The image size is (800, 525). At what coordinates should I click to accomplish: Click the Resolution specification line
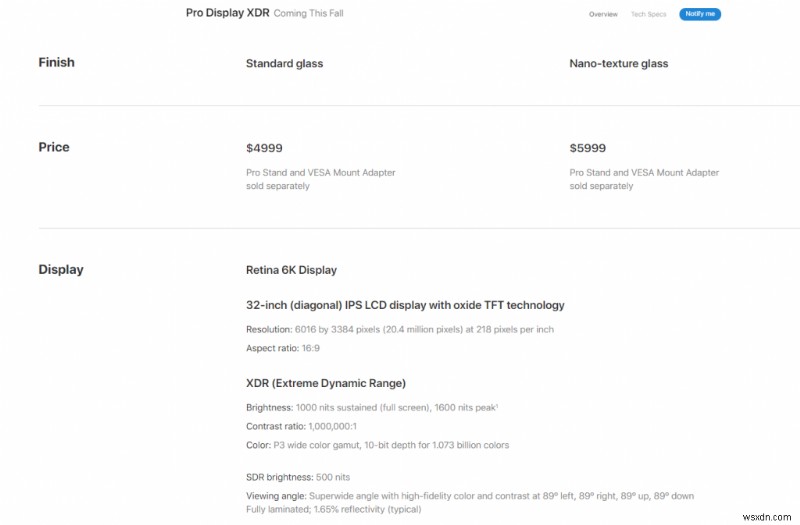click(400, 329)
